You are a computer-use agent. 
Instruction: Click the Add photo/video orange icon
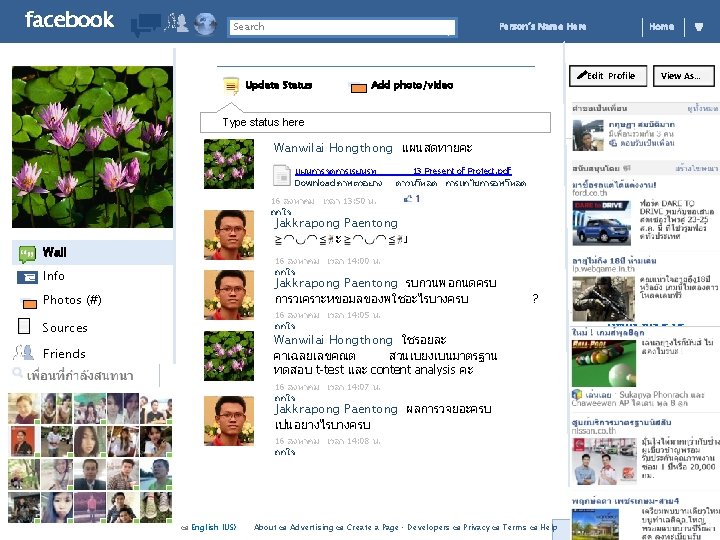pos(359,87)
